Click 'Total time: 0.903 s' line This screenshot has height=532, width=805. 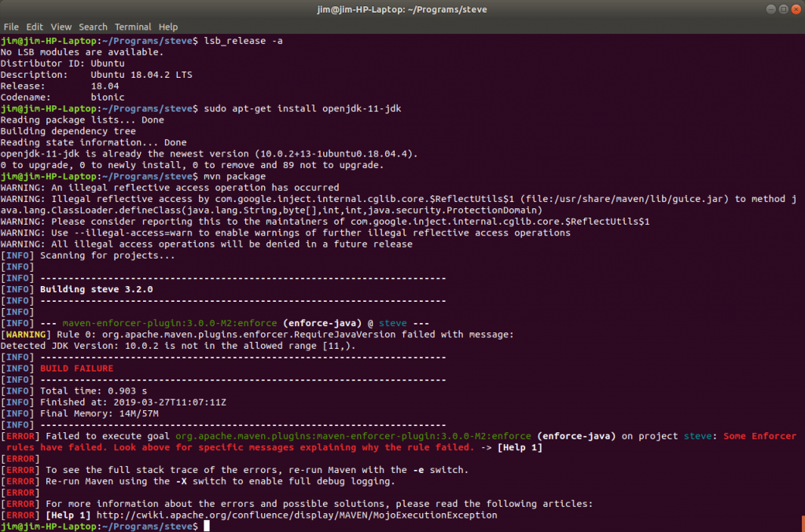point(94,391)
